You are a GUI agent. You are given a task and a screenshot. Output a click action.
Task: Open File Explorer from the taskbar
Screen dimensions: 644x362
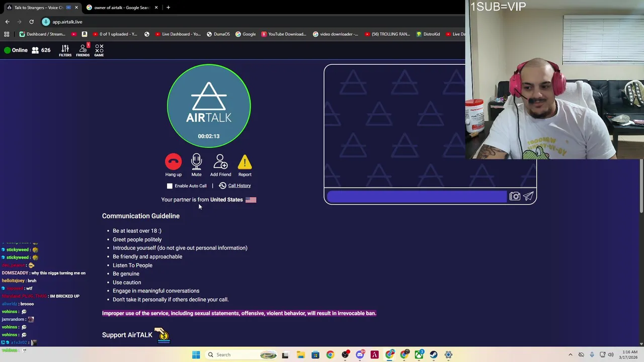click(x=300, y=355)
